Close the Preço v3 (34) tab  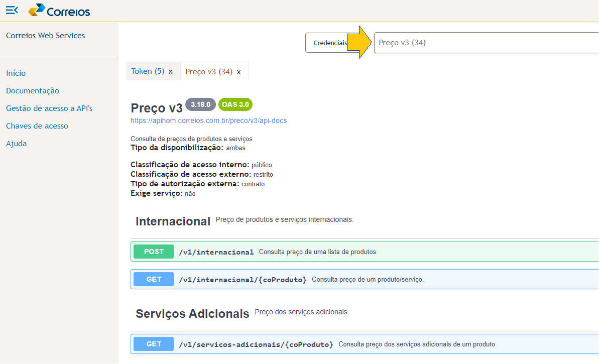pyautogui.click(x=239, y=72)
